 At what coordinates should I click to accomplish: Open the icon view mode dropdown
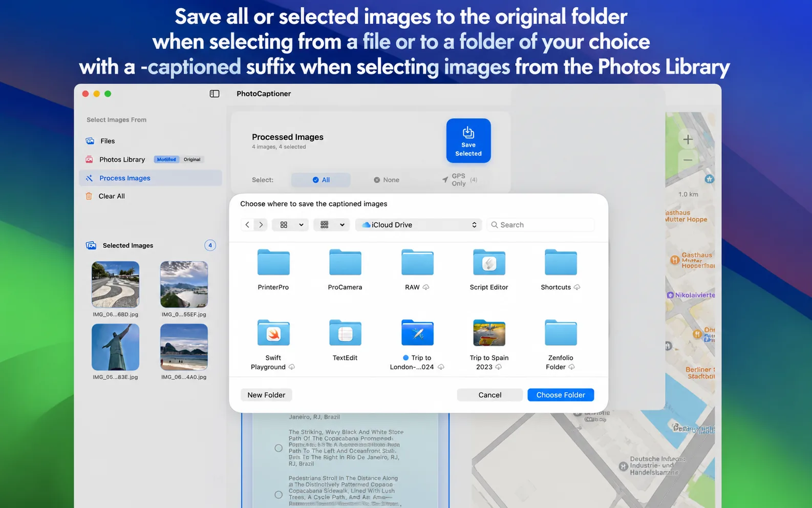pos(290,225)
